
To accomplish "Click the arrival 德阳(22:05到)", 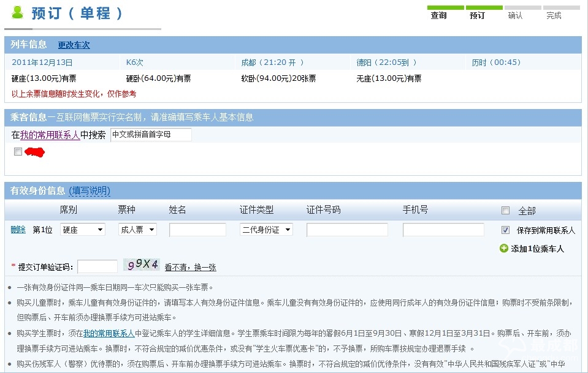I will point(386,62).
